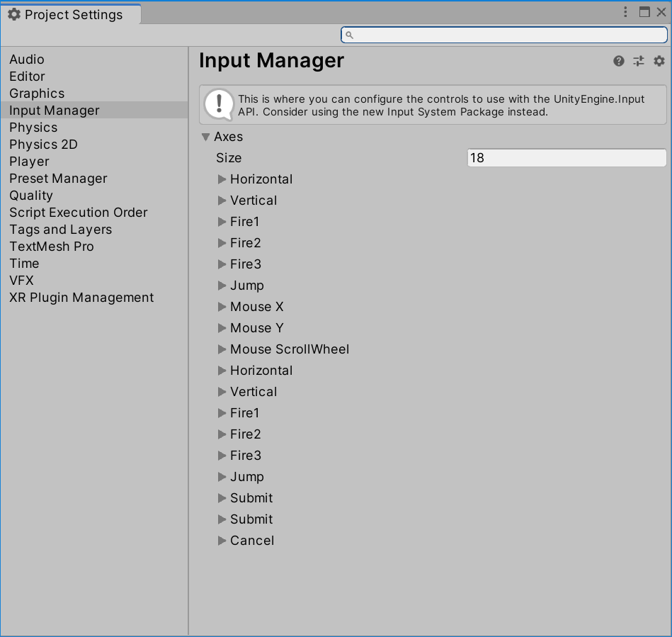Image resolution: width=672 pixels, height=637 pixels.
Task: Click the gear icon on Project Settings tab
Action: pos(14,15)
